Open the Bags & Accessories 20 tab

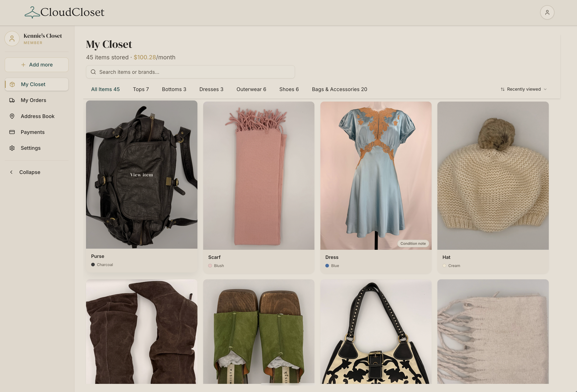[339, 89]
